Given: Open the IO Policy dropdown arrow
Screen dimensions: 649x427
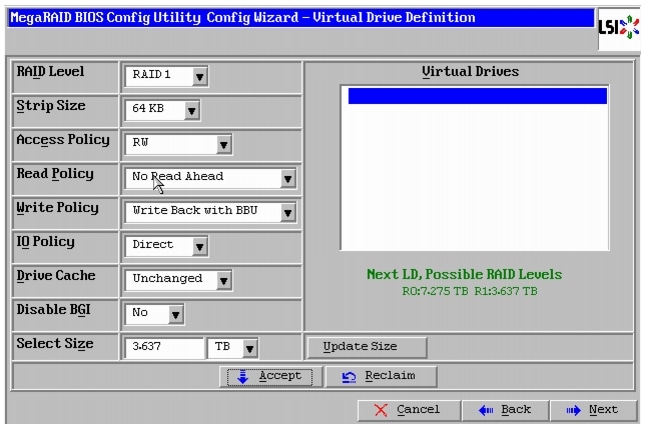Looking at the screenshot, I should pos(200,247).
